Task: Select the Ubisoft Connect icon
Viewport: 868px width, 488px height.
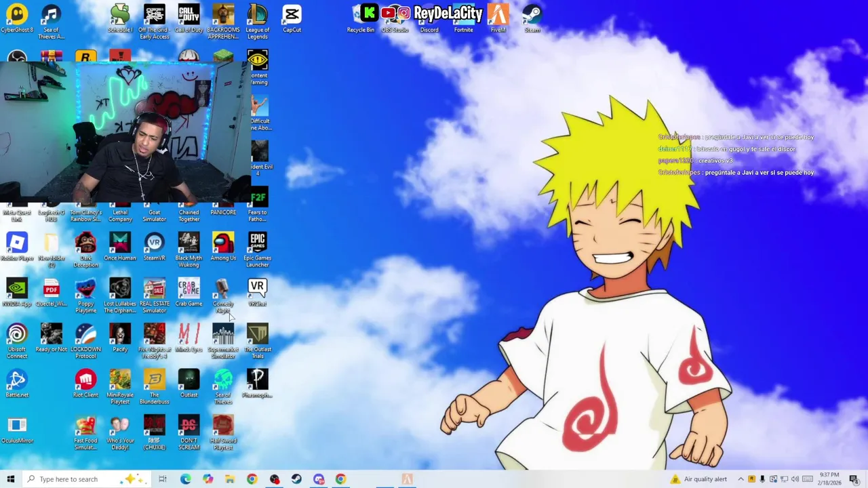Action: [x=17, y=340]
